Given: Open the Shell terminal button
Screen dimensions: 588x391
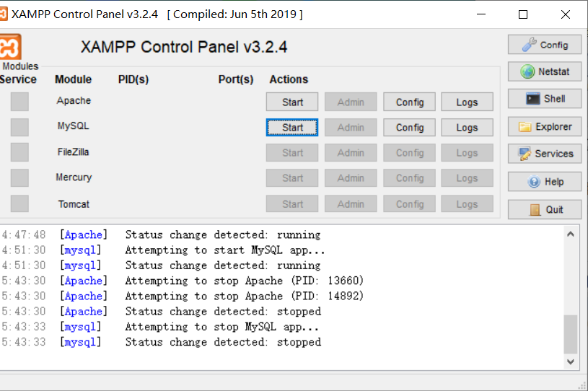Looking at the screenshot, I should pos(545,99).
